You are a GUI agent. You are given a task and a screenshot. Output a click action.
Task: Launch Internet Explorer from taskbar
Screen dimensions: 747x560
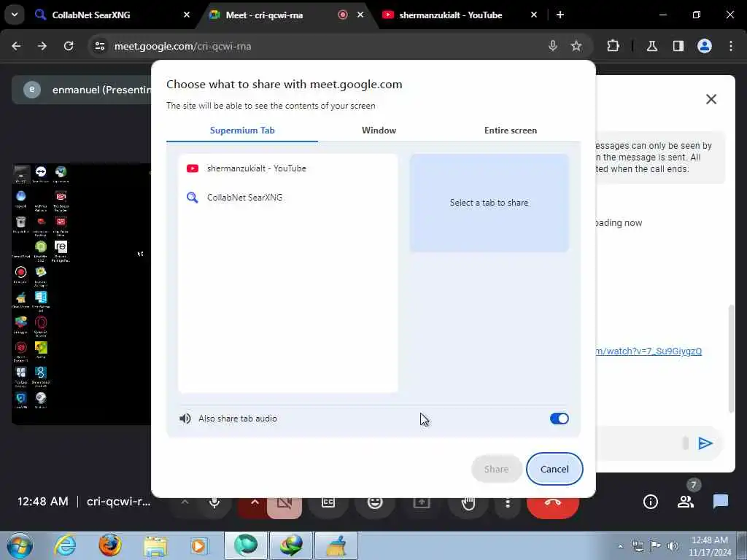click(x=65, y=545)
